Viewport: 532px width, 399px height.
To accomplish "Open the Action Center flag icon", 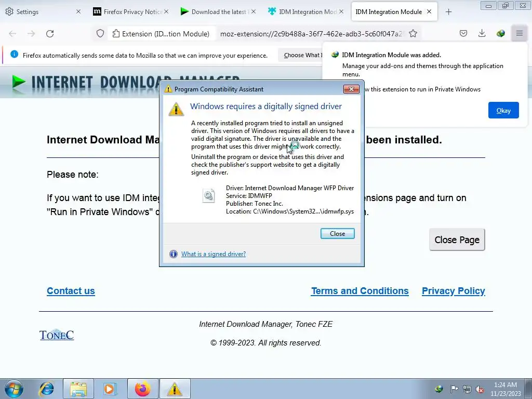I will coord(454,389).
